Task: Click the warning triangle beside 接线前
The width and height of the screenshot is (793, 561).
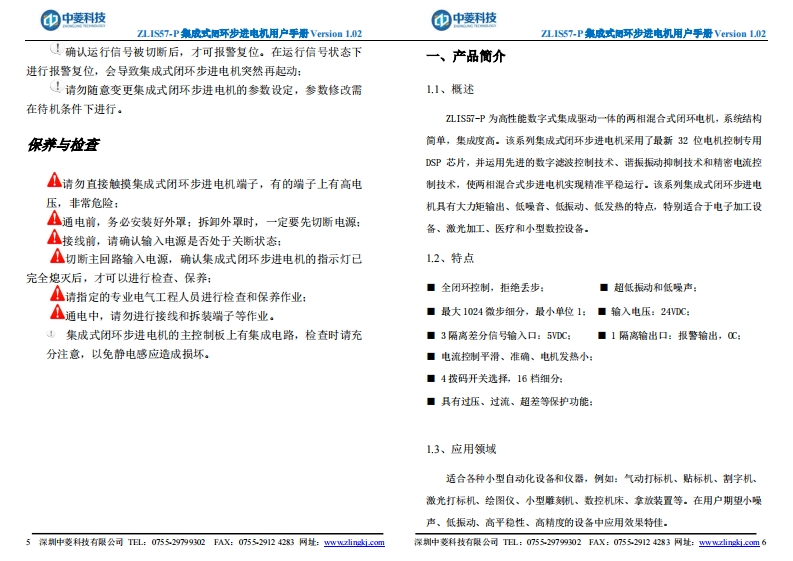Action: point(54,238)
